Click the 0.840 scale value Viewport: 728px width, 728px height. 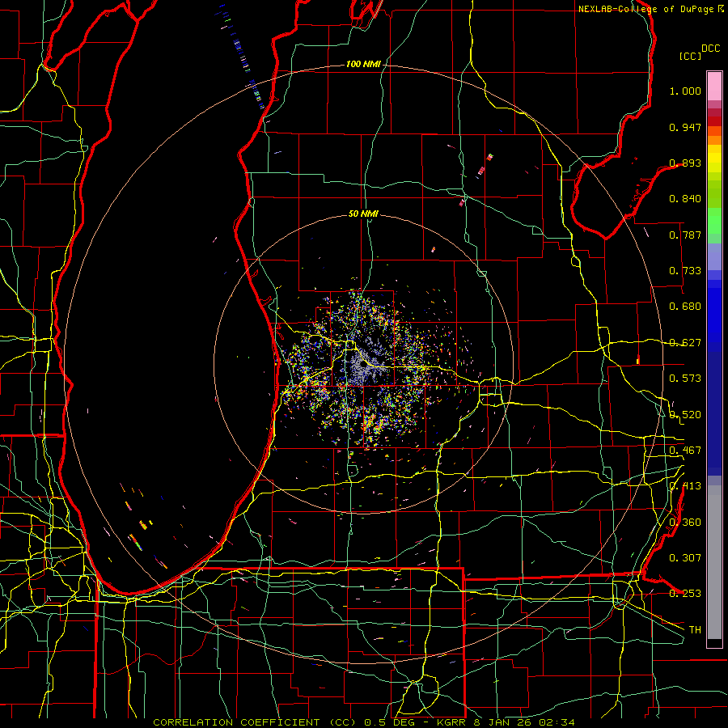coord(685,199)
